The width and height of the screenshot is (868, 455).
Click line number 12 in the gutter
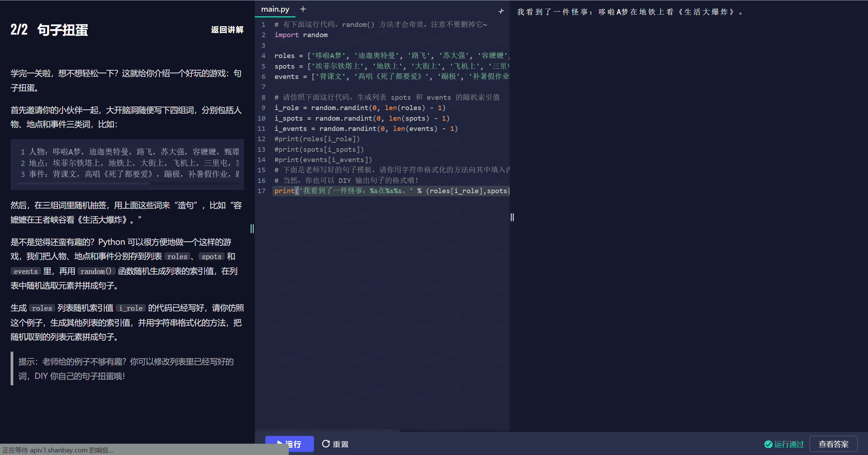(x=261, y=139)
